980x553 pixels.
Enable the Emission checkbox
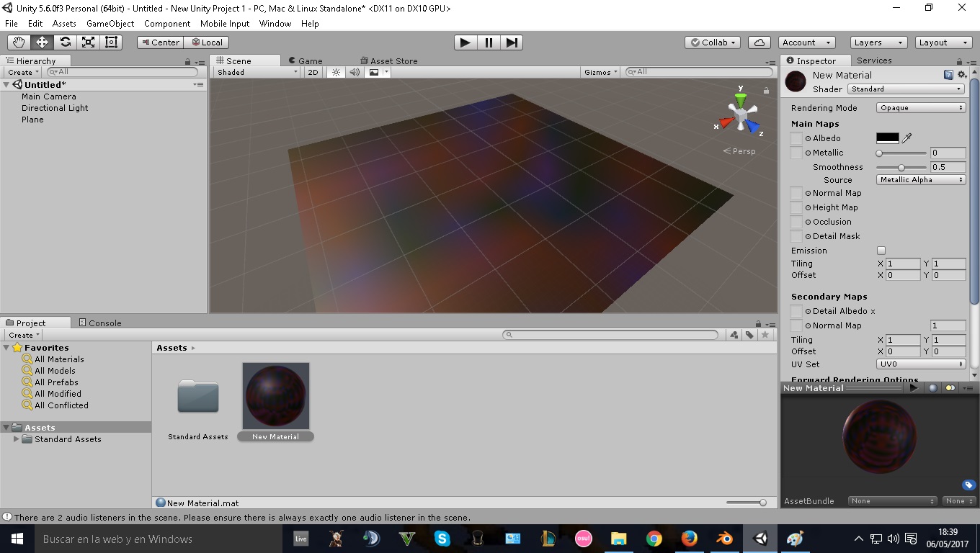click(881, 251)
